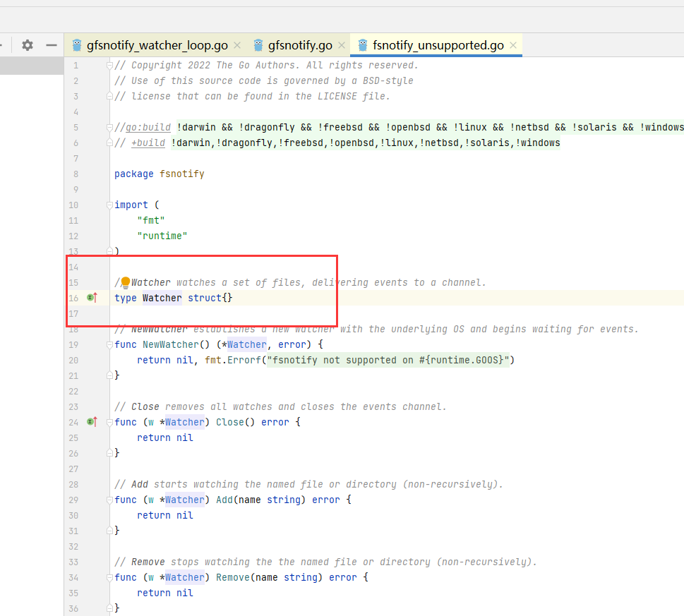684x616 pixels.
Task: Click the Go file icon on the fsnotify_unsupported.go tab
Action: (x=363, y=45)
